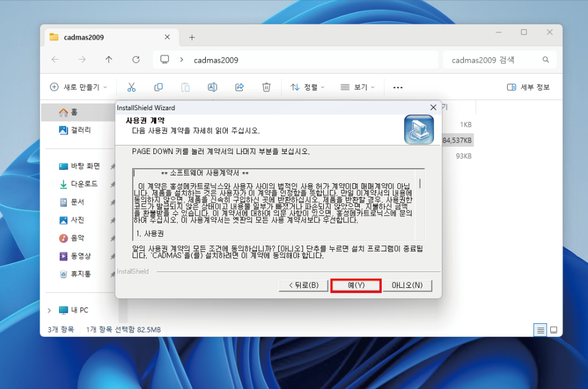Open the three-dot more options menu
Viewport: 588px width, 389px height.
click(x=398, y=88)
